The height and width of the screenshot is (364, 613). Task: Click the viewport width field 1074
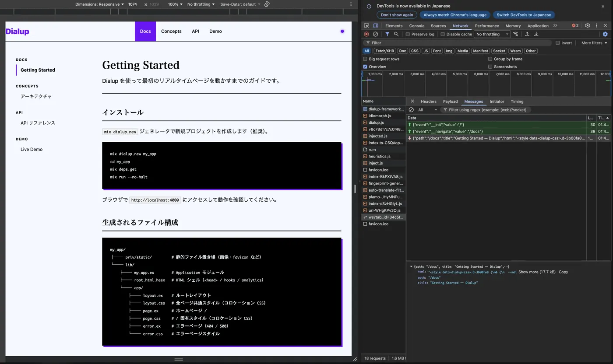coord(133,4)
